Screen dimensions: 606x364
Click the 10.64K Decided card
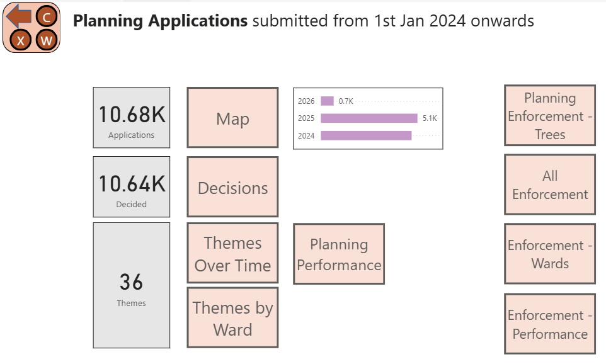(131, 187)
